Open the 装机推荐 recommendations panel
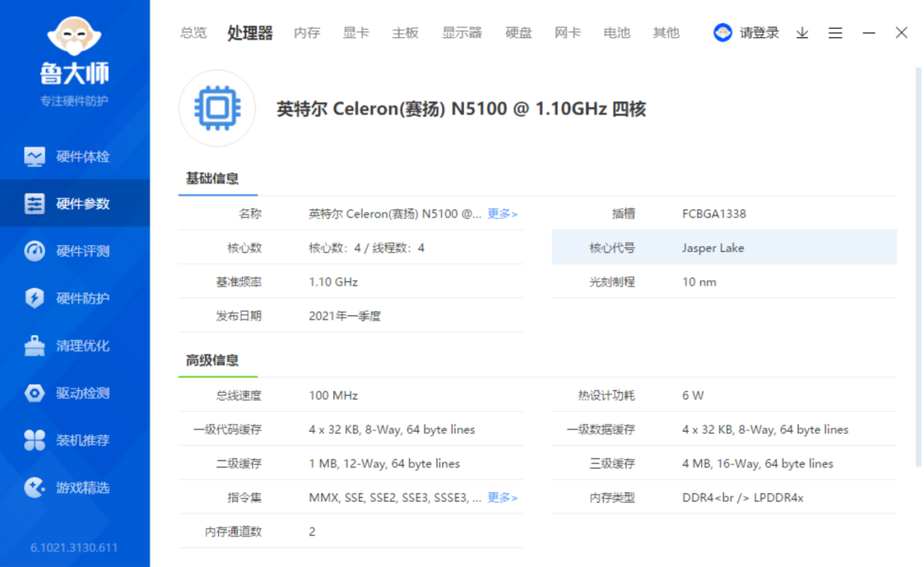924x567 pixels. coord(73,440)
